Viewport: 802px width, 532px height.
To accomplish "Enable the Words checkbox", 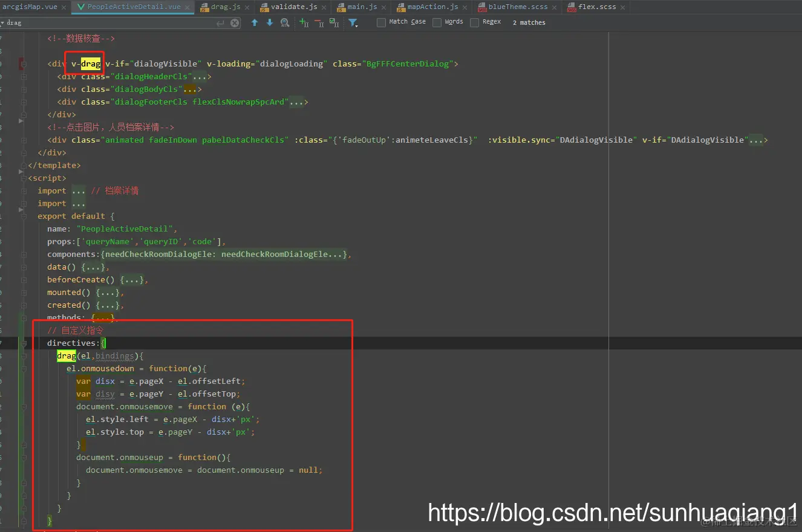I will tap(437, 22).
